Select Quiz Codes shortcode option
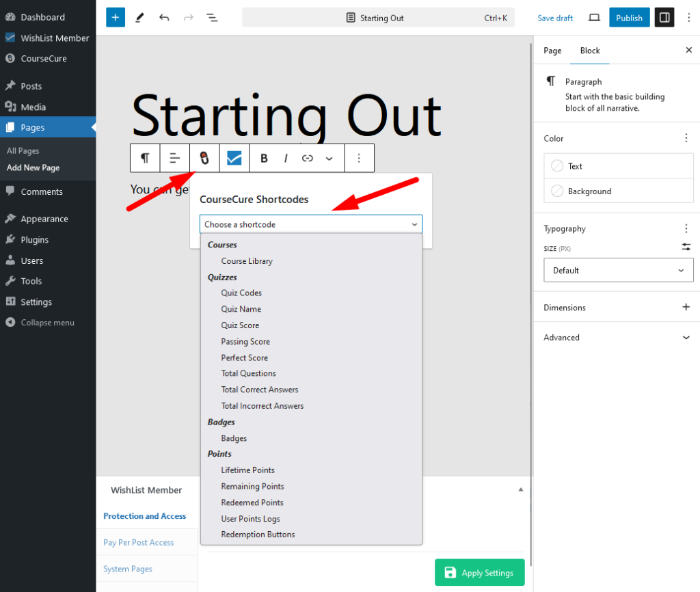 [x=311, y=293]
